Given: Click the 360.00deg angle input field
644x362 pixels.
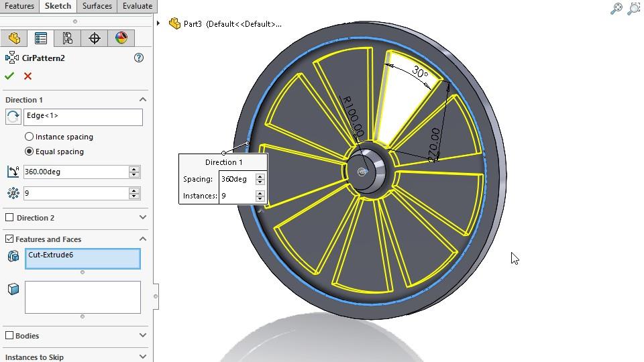Looking at the screenshot, I should click(x=75, y=172).
